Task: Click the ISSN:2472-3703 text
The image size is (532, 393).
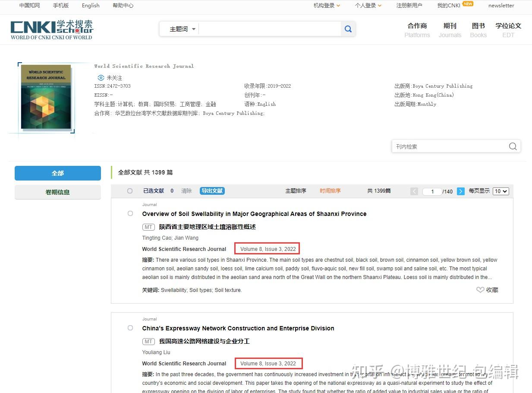Action: click(113, 86)
